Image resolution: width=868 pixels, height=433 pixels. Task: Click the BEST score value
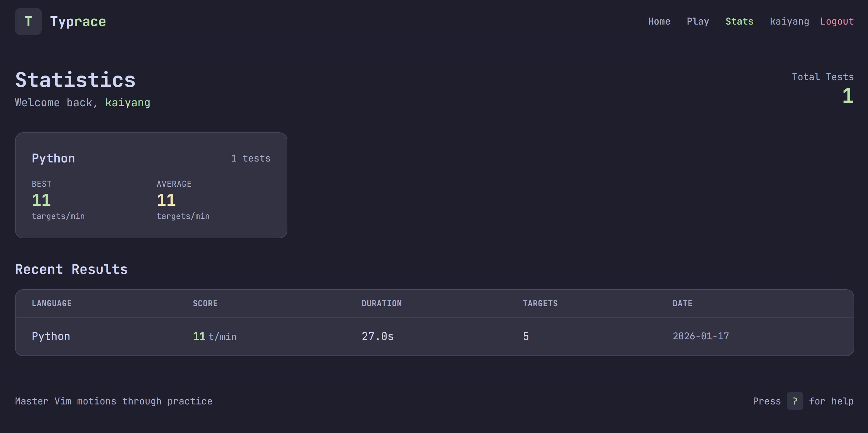click(x=41, y=200)
